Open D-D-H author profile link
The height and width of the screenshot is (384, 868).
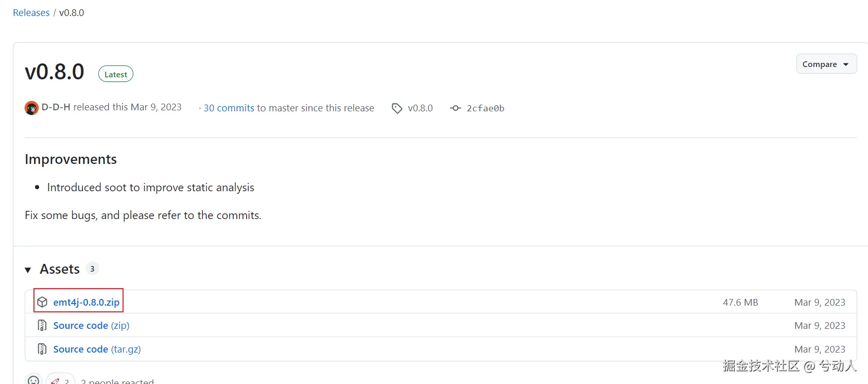point(56,107)
